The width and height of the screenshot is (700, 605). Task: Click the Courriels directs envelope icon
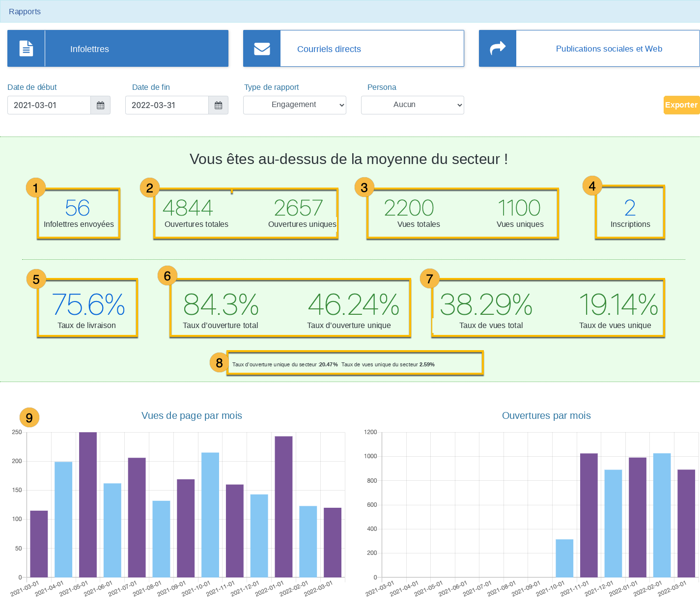262,49
